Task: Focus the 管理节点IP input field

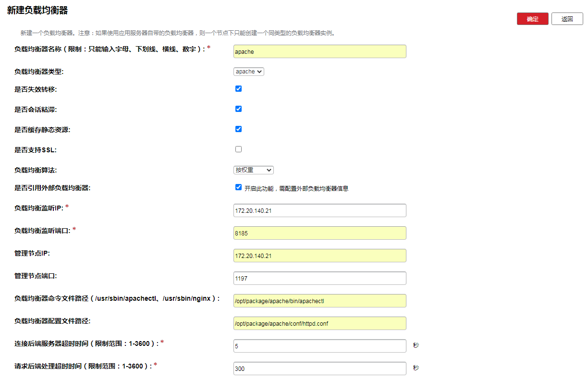Action: tap(319, 256)
